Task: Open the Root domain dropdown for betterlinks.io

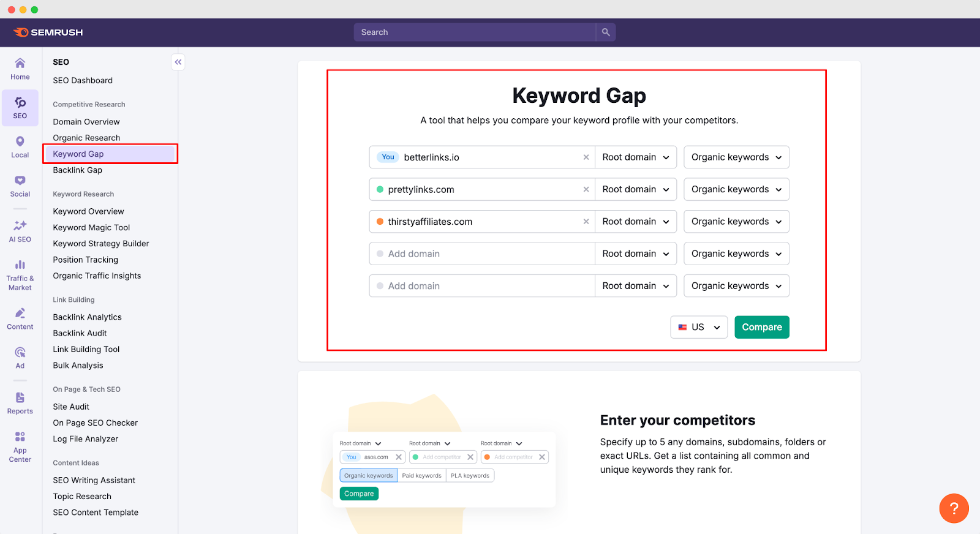Action: [x=635, y=157]
